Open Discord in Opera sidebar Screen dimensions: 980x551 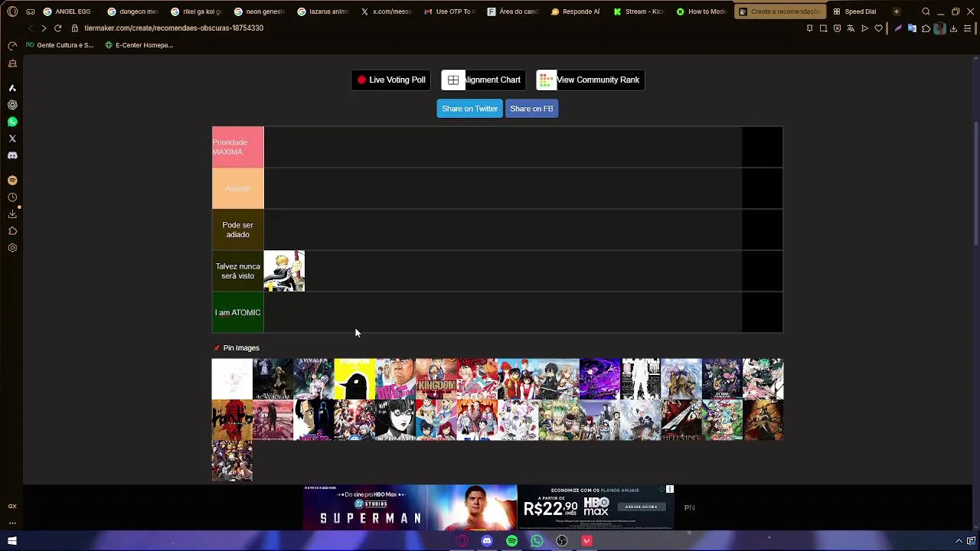tap(12, 155)
